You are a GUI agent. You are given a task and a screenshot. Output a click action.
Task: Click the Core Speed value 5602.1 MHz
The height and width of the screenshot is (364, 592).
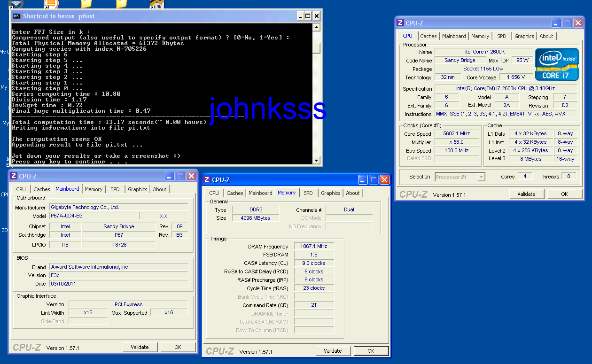(x=457, y=134)
